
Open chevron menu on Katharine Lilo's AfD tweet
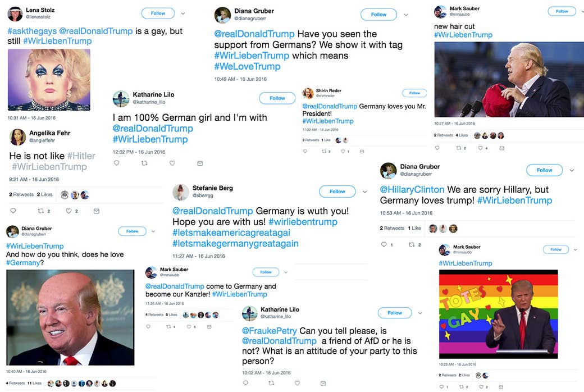point(420,313)
